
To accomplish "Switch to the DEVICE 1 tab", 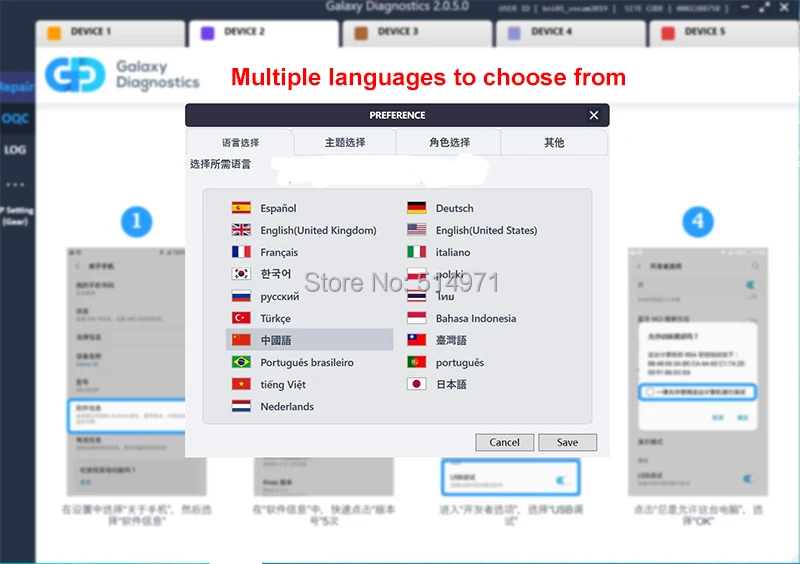I will [111, 33].
